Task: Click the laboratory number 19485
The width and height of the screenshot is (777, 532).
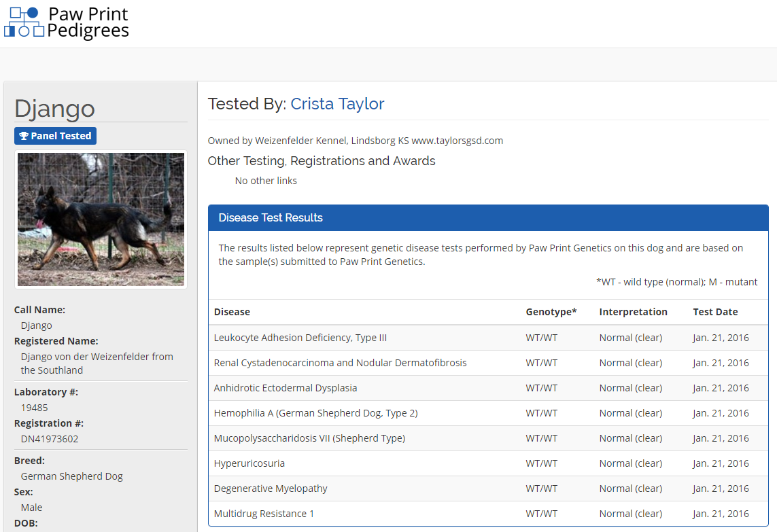Action: tap(34, 408)
